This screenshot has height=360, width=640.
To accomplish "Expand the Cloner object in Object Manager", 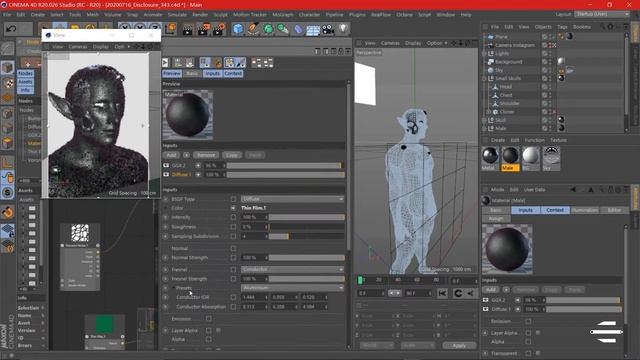I will pyautogui.click(x=489, y=112).
